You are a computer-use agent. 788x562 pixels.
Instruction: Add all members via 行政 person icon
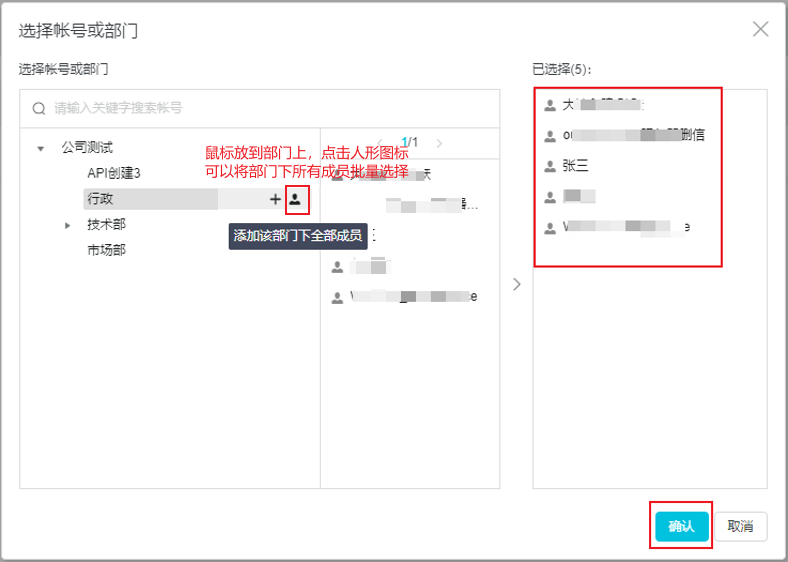295,199
